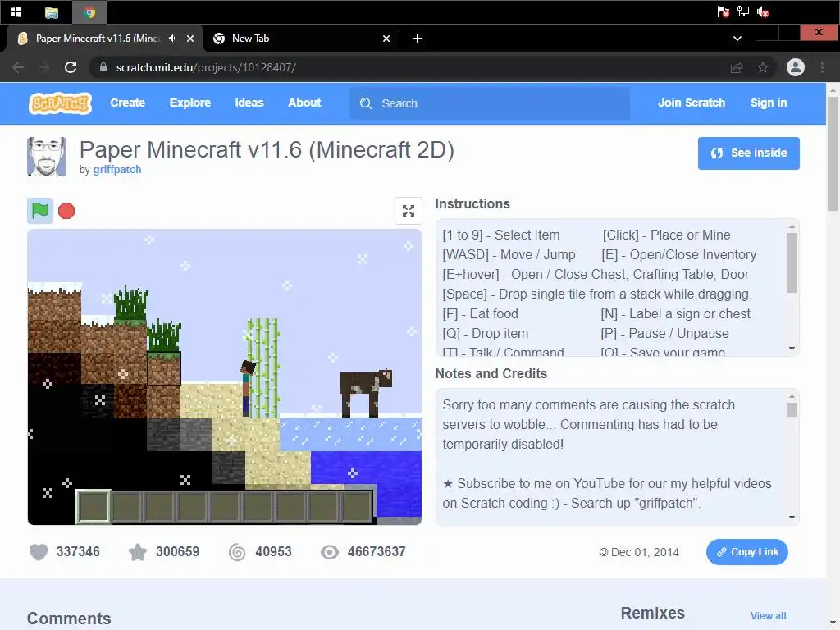Click the magnifier icon in search bar
This screenshot has height=630, width=840.
[x=365, y=103]
